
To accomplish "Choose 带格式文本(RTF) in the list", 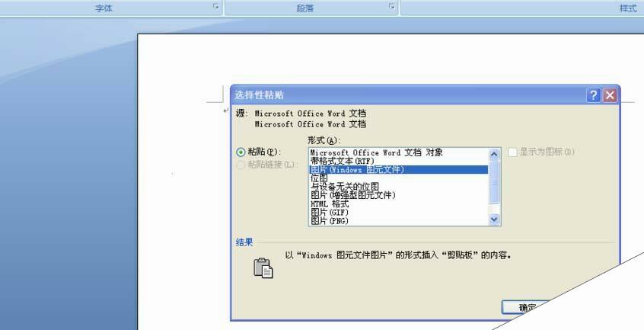I will 342,161.
